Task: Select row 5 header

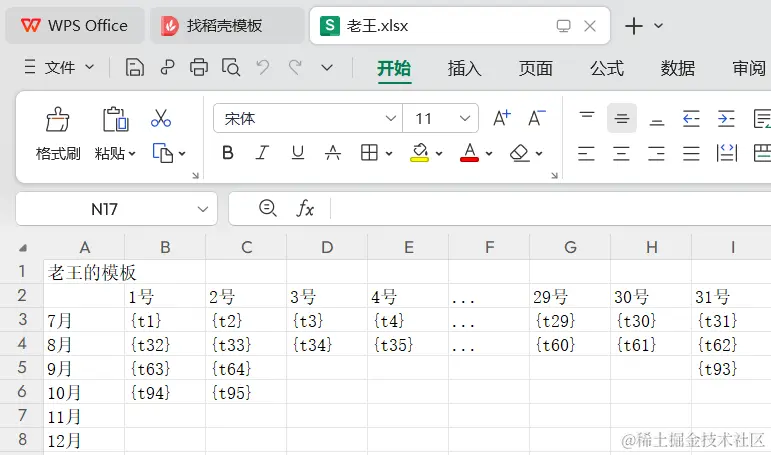Action: click(22, 367)
